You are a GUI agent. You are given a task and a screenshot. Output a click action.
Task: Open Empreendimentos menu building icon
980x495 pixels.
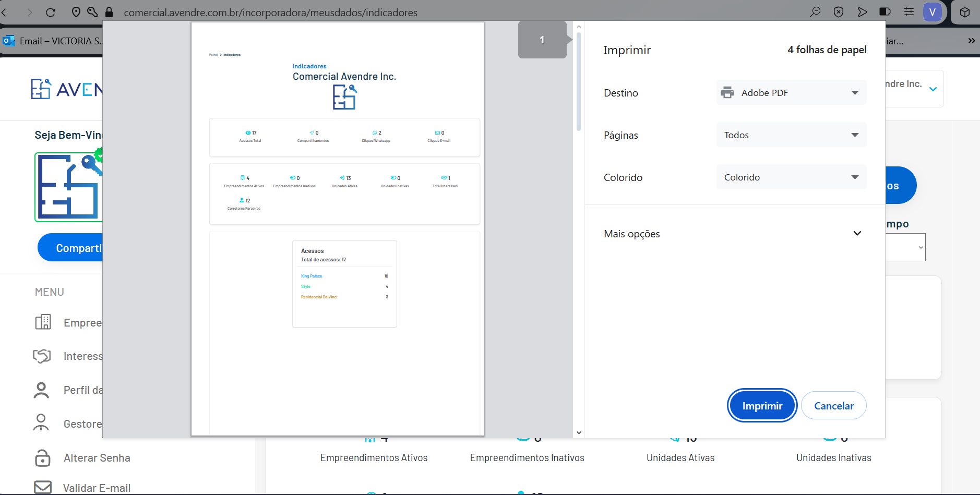[43, 322]
